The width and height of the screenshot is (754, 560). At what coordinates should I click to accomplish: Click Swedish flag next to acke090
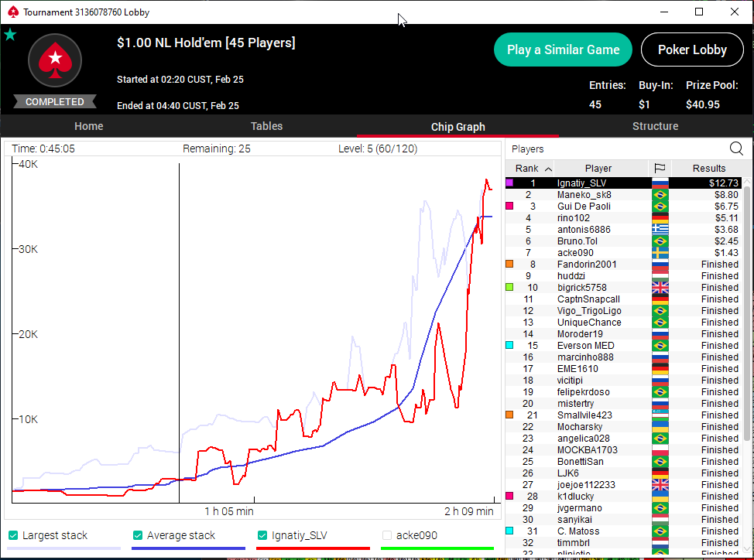point(660,253)
